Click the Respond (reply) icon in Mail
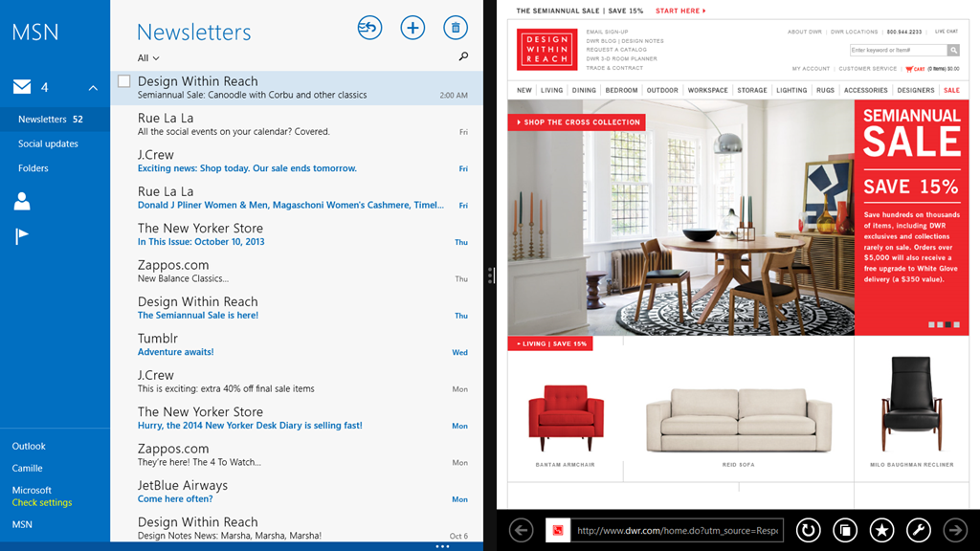The width and height of the screenshot is (980, 551). click(369, 28)
